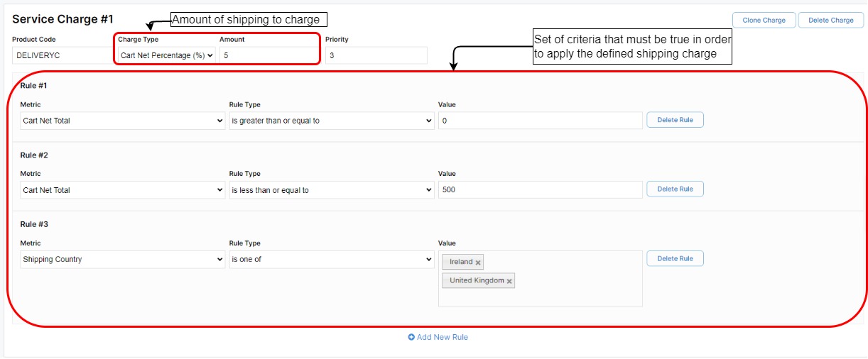Click the Delete Charge button
868x359 pixels.
pos(830,20)
